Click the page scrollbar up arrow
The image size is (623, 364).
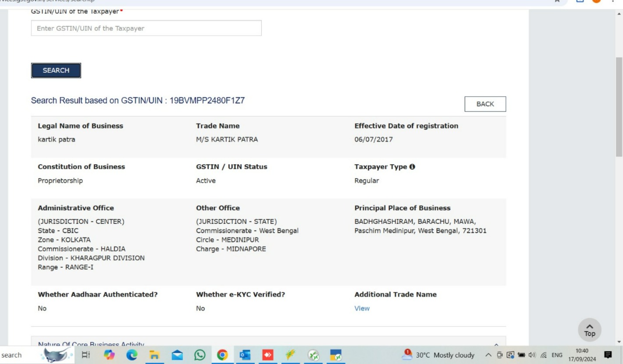pos(619,14)
